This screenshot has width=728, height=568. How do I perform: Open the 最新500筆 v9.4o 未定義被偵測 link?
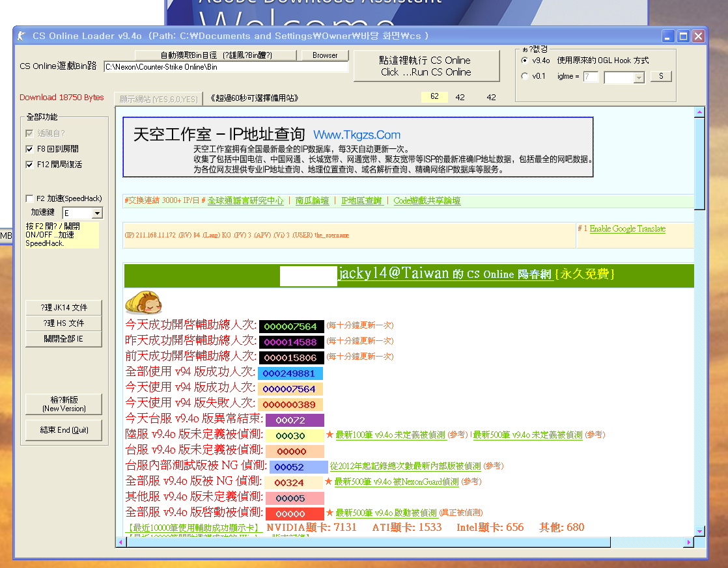(x=527, y=435)
